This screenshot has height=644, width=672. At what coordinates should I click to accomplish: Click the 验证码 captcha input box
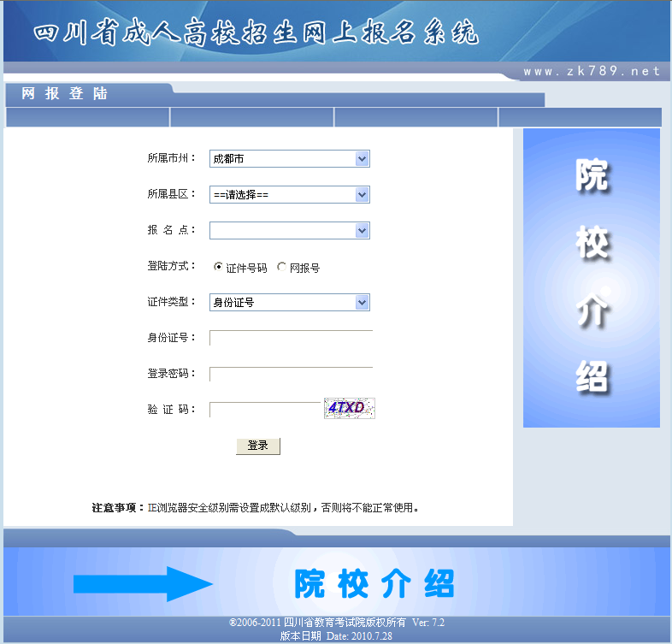pos(264,410)
